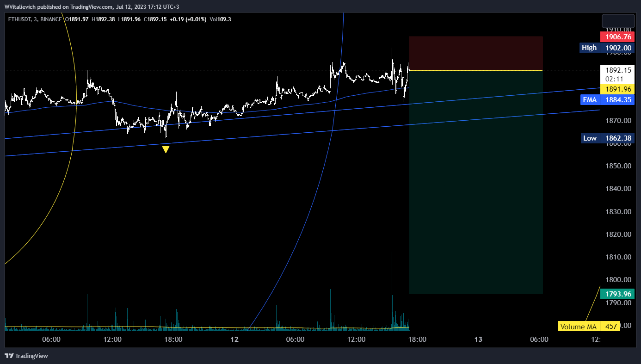The image size is (641, 364).
Task: Click the '13' date label on time axis
Action: (x=478, y=339)
